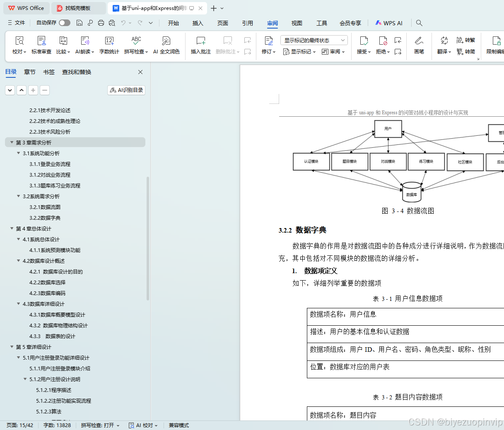Add a new document tab with plus
The width and height of the screenshot is (504, 430).
pyautogui.click(x=213, y=8)
